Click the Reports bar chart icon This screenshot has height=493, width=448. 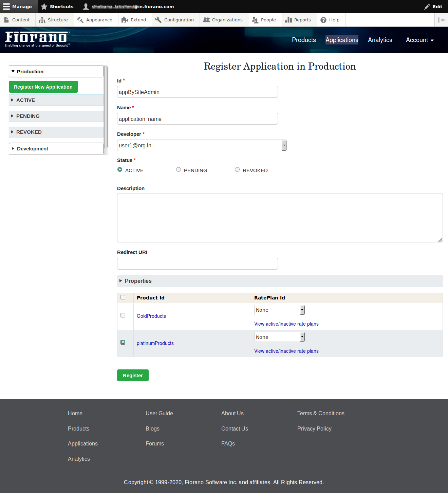pos(288,20)
